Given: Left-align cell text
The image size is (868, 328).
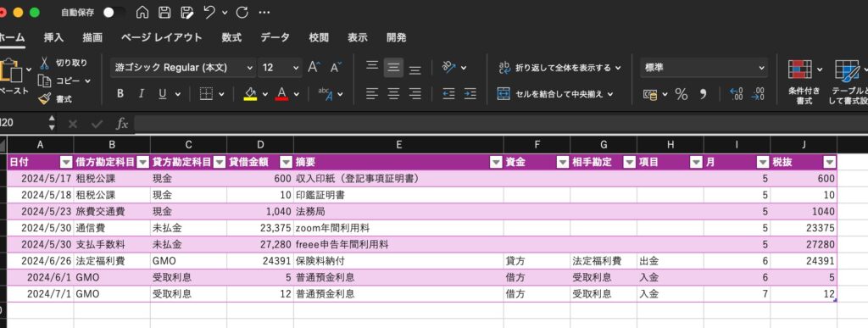Looking at the screenshot, I should pos(372,94).
